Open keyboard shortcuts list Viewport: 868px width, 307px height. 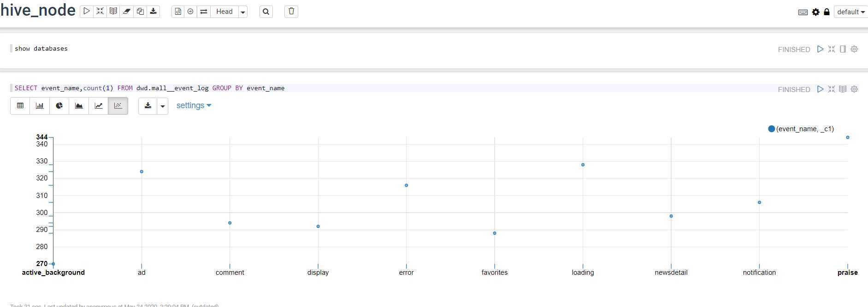tap(803, 12)
